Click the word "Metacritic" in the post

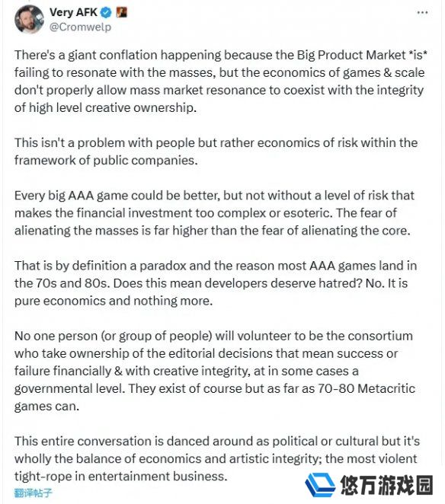click(x=386, y=388)
